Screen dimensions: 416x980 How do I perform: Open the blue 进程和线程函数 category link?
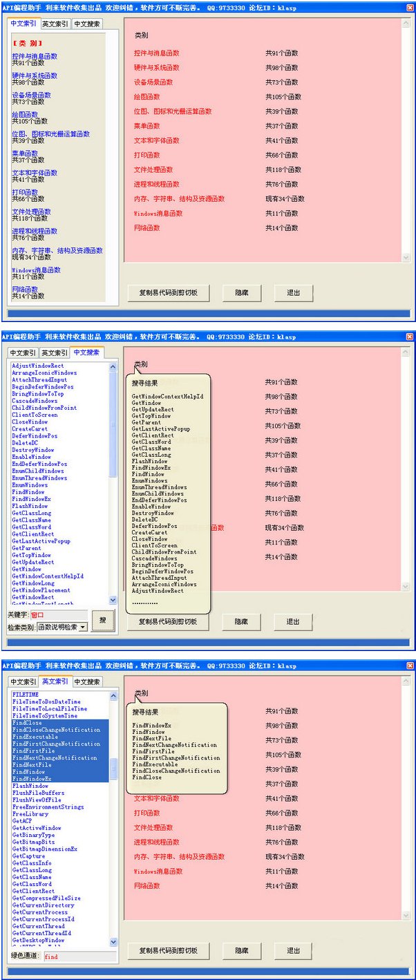(x=35, y=231)
